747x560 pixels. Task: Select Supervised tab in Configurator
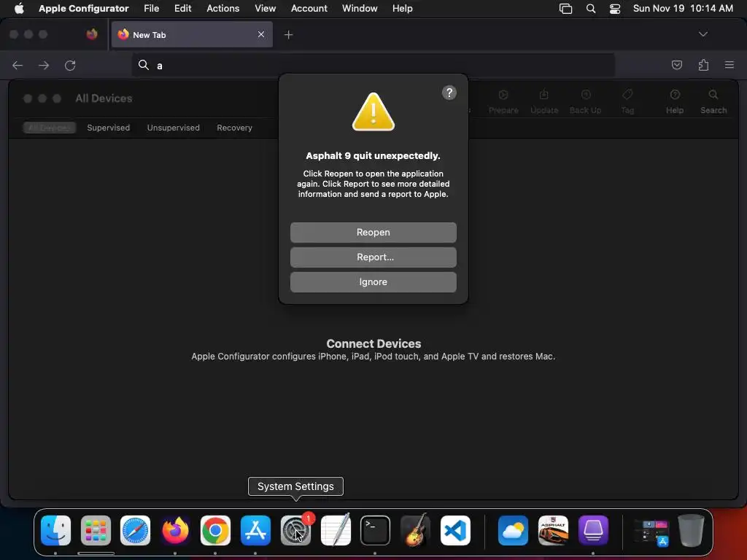(108, 128)
